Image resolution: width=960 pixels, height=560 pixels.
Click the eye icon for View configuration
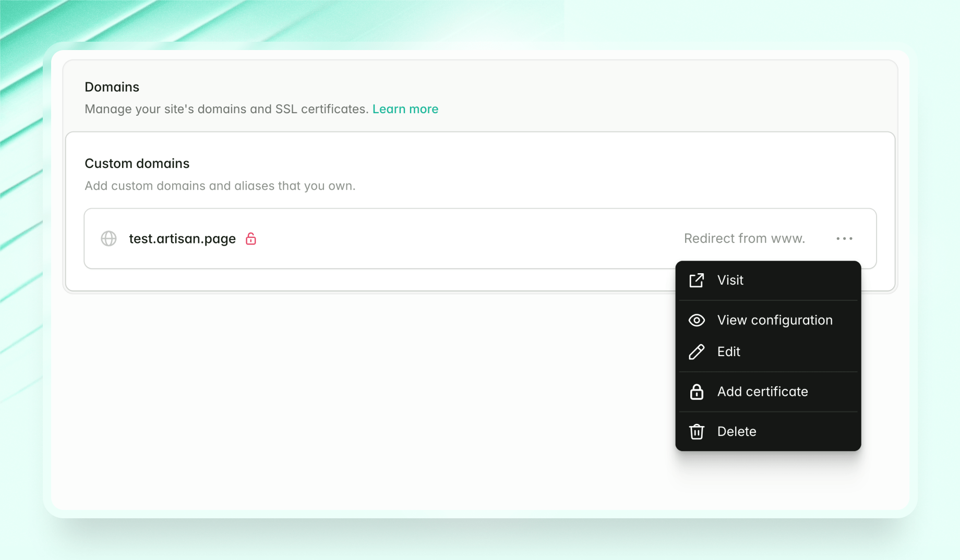click(697, 320)
